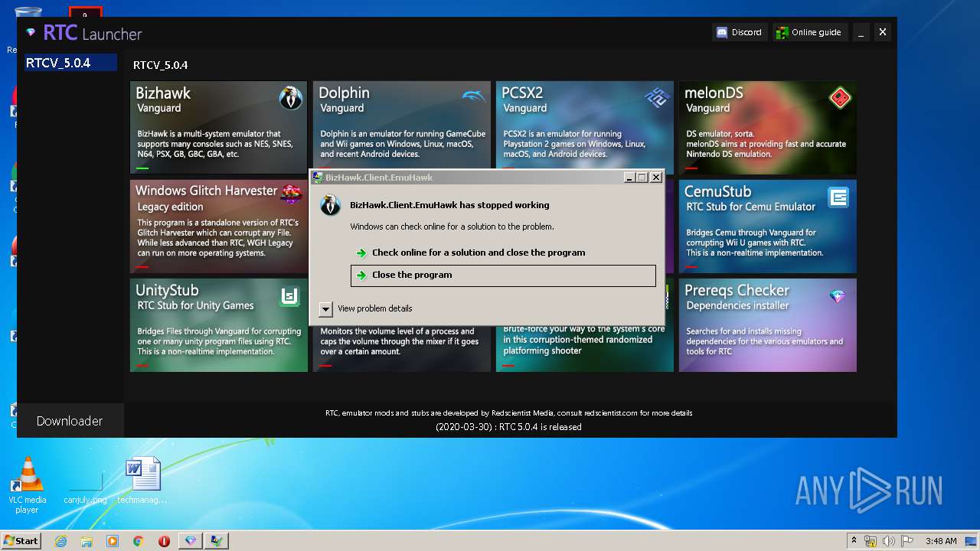Click the Dolphin logo icon

pyautogui.click(x=474, y=96)
